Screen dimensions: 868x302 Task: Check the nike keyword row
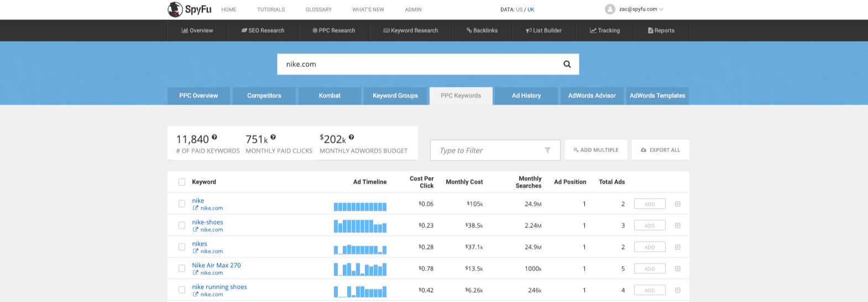pos(182,204)
